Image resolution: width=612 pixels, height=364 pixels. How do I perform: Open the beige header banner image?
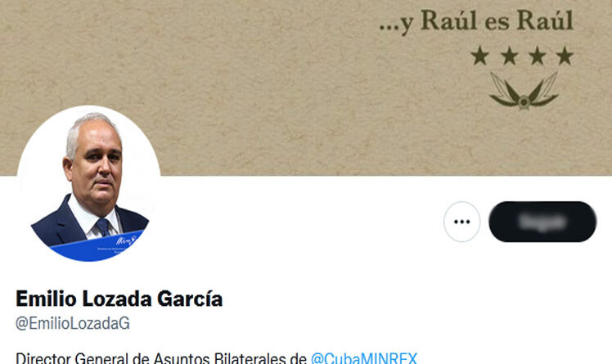(x=306, y=88)
